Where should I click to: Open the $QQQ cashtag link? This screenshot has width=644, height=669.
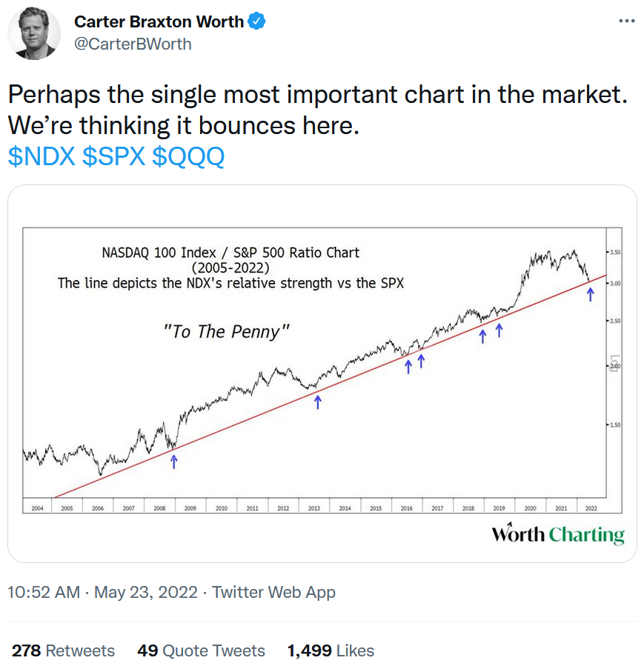(x=188, y=156)
